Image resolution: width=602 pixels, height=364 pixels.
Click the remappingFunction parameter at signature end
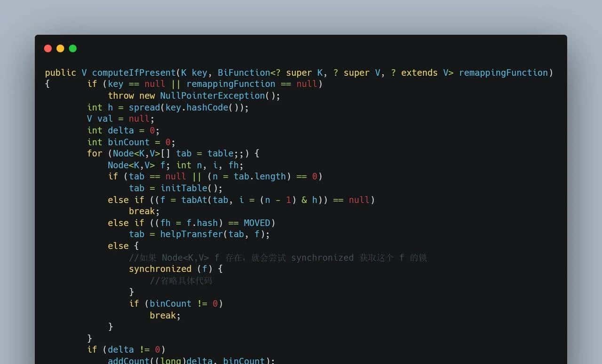coord(503,73)
